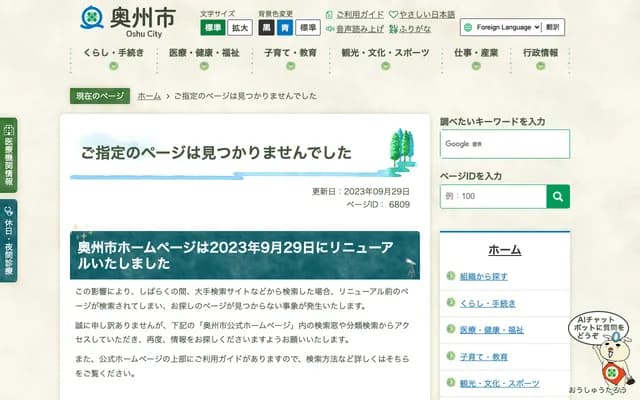Click the hospital icon on 医療機関情報 tab

9,130
